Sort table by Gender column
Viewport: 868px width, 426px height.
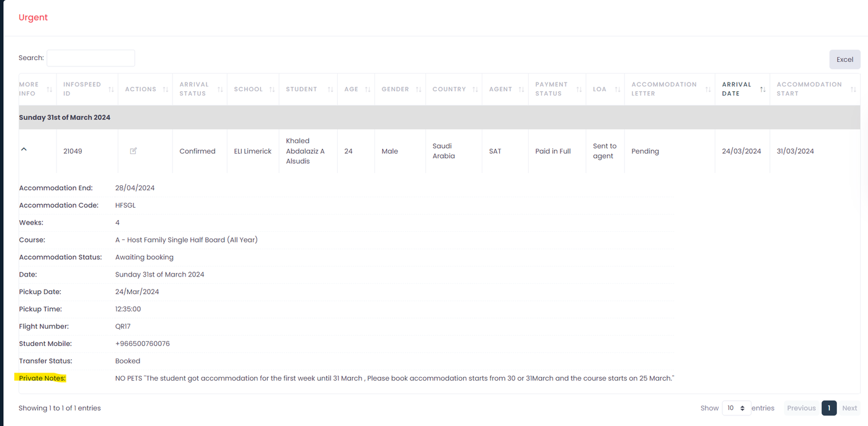[x=395, y=89]
